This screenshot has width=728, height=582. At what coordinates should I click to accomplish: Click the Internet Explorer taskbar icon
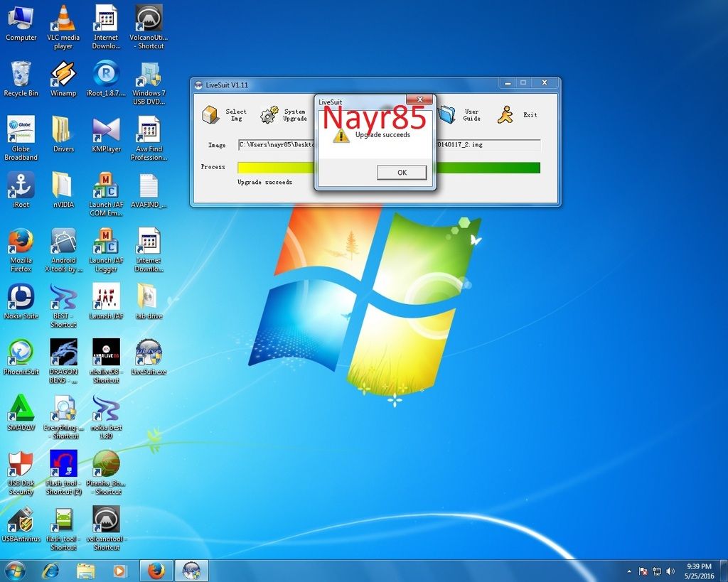(50, 571)
